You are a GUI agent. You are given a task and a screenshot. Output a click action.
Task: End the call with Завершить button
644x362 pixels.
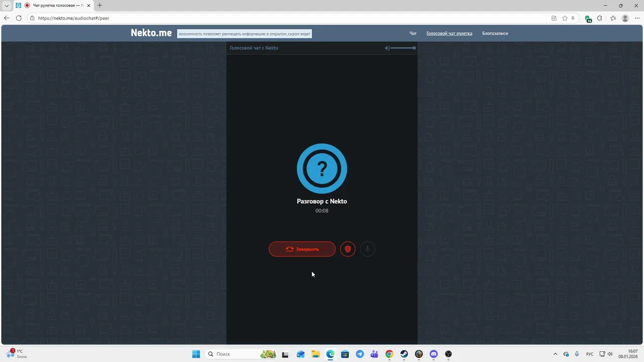pyautogui.click(x=302, y=249)
